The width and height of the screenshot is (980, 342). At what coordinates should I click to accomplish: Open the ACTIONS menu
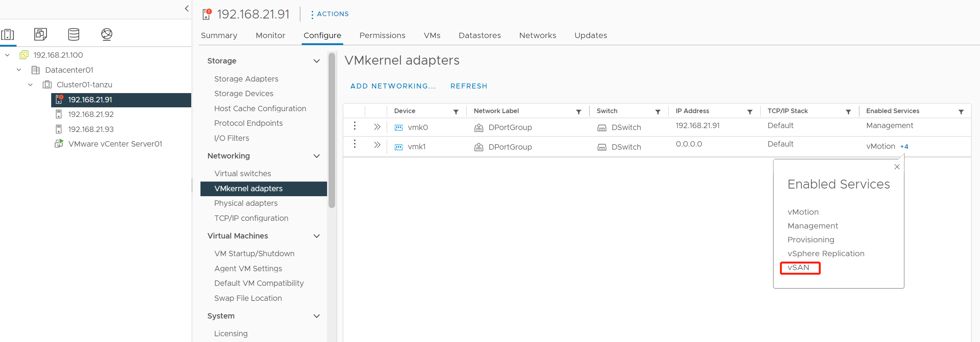click(330, 14)
